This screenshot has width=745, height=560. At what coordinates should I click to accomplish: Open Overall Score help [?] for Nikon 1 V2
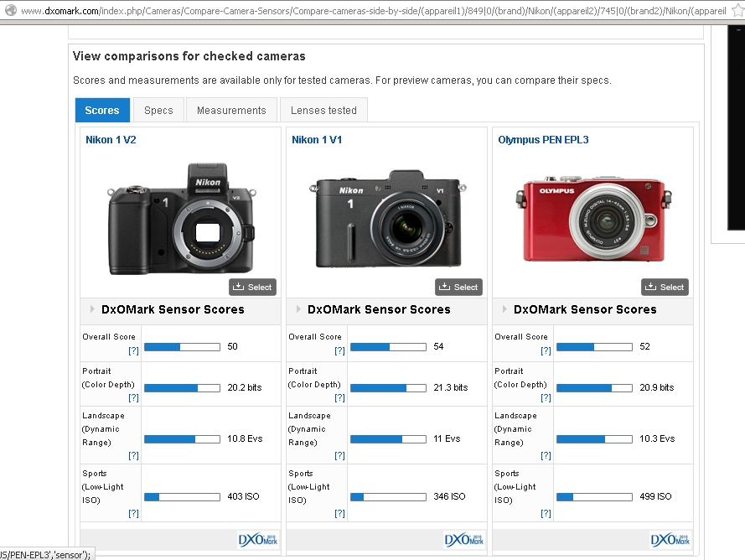(133, 350)
